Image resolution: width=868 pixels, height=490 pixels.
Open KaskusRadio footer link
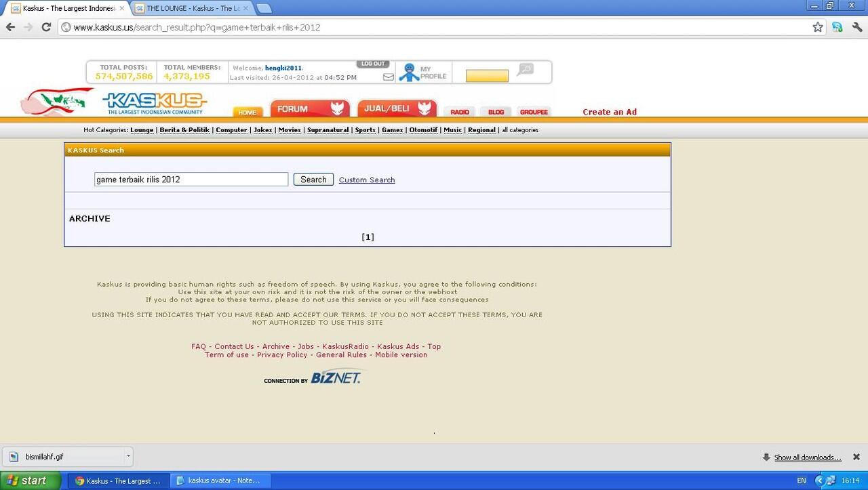(345, 346)
